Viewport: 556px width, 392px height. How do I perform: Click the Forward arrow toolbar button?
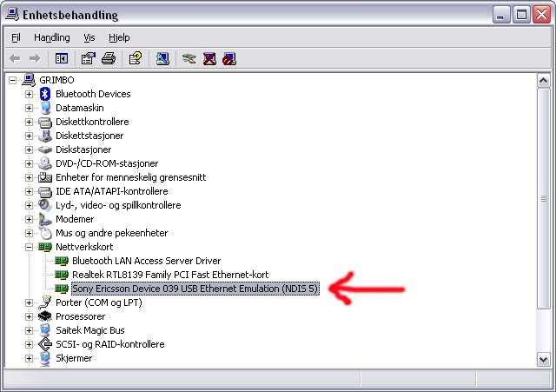click(35, 58)
